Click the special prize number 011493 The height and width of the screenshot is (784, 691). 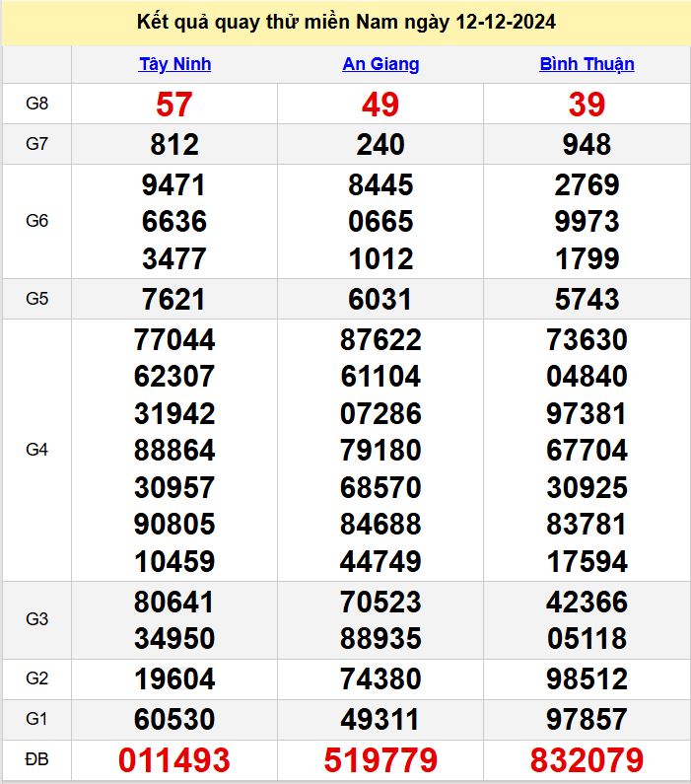click(x=174, y=760)
